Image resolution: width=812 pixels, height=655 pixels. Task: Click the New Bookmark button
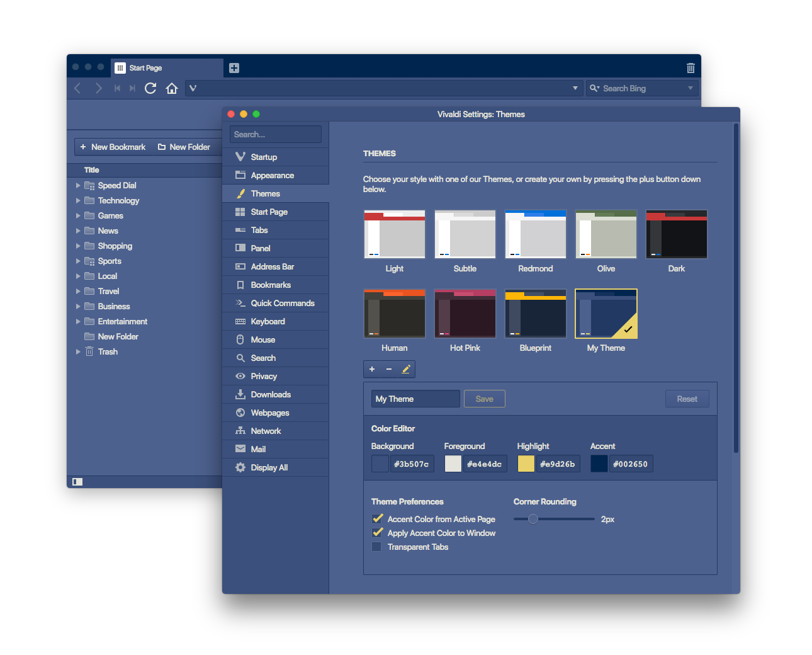tap(113, 147)
